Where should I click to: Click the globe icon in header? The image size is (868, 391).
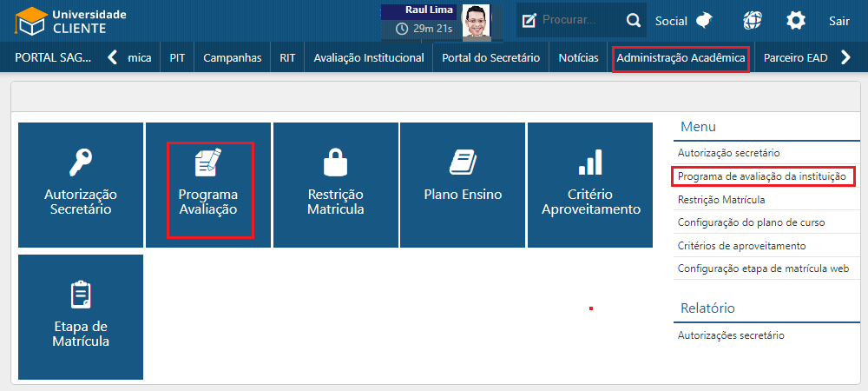(753, 21)
